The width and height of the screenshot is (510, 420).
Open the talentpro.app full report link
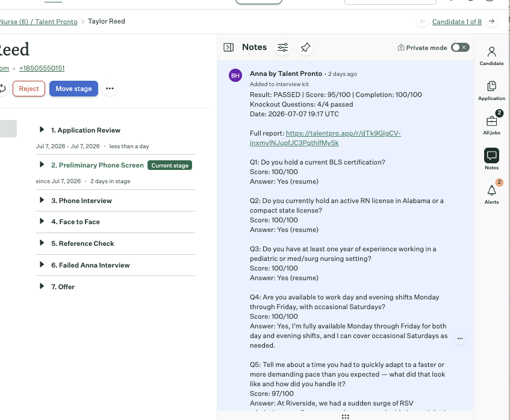325,138
